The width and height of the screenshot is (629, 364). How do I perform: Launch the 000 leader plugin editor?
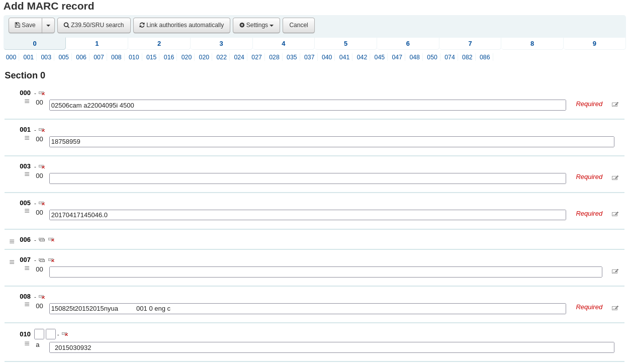pos(615,104)
